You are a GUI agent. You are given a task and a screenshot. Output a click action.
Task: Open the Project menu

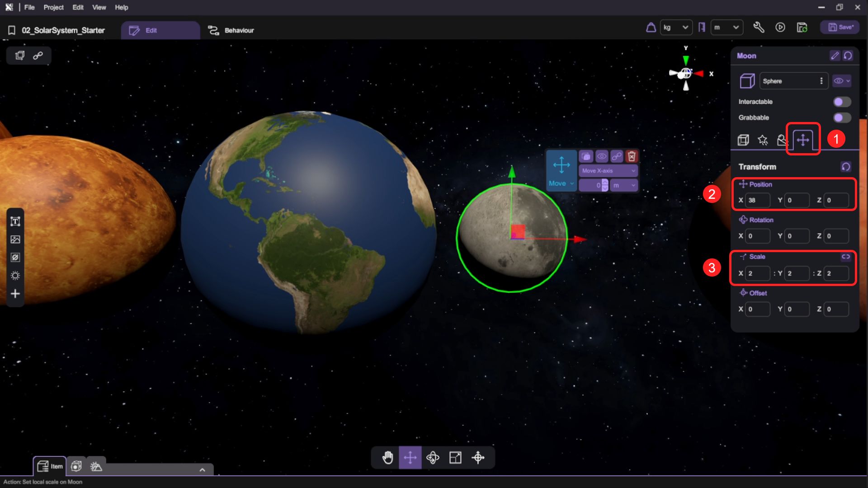pyautogui.click(x=53, y=7)
